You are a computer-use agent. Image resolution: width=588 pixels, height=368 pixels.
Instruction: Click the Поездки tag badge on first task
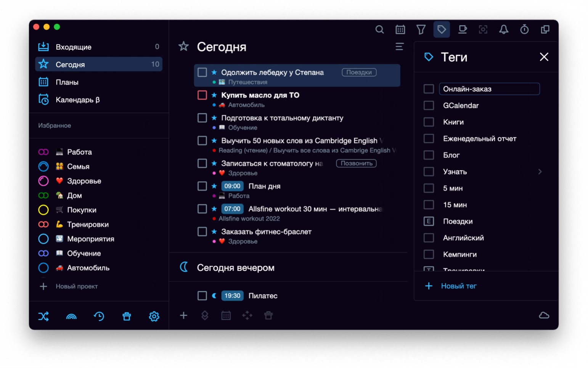359,72
